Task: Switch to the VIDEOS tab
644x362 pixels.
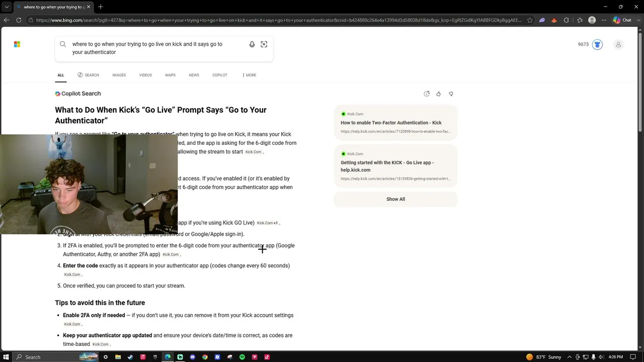Action: click(x=145, y=75)
